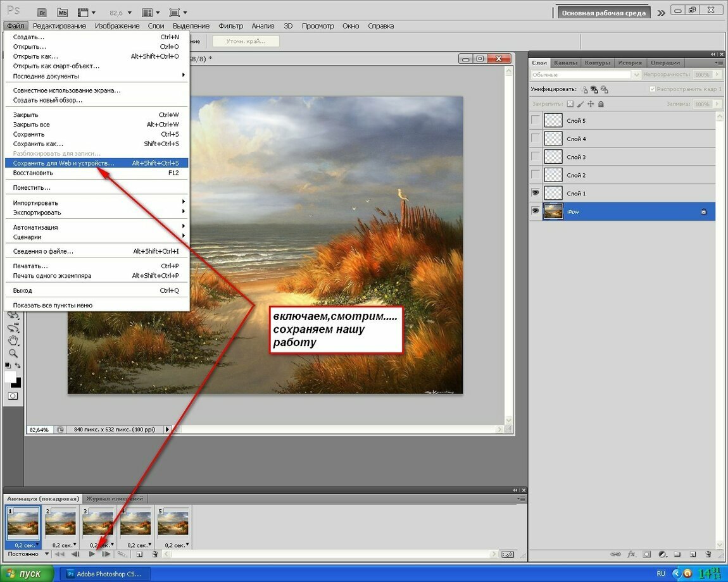Duplicate selected animation frame icon
Viewport: 728px width, 582px height.
(139, 554)
